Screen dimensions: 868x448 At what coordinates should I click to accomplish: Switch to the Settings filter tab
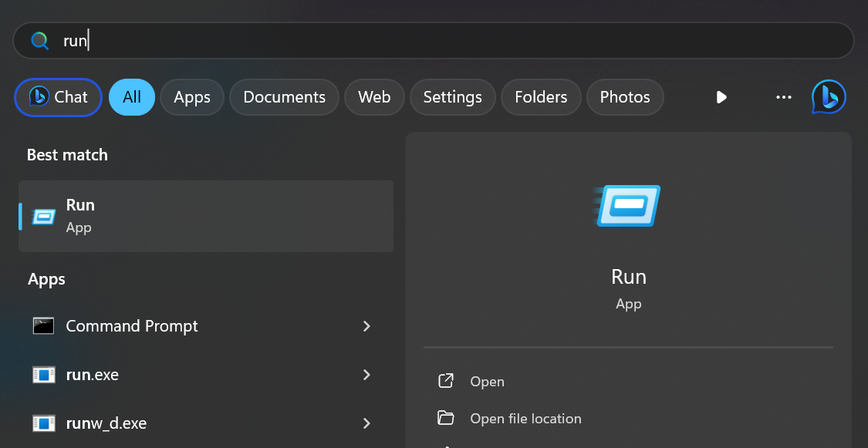(x=453, y=97)
